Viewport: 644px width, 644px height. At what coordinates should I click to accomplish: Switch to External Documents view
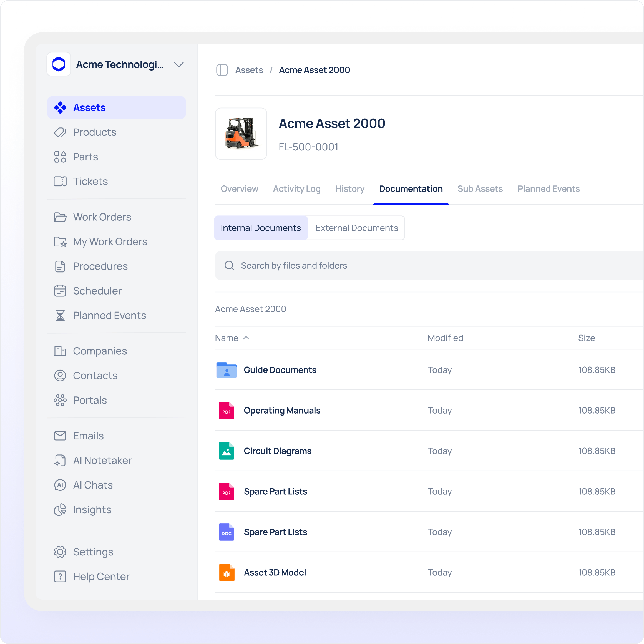coord(356,228)
